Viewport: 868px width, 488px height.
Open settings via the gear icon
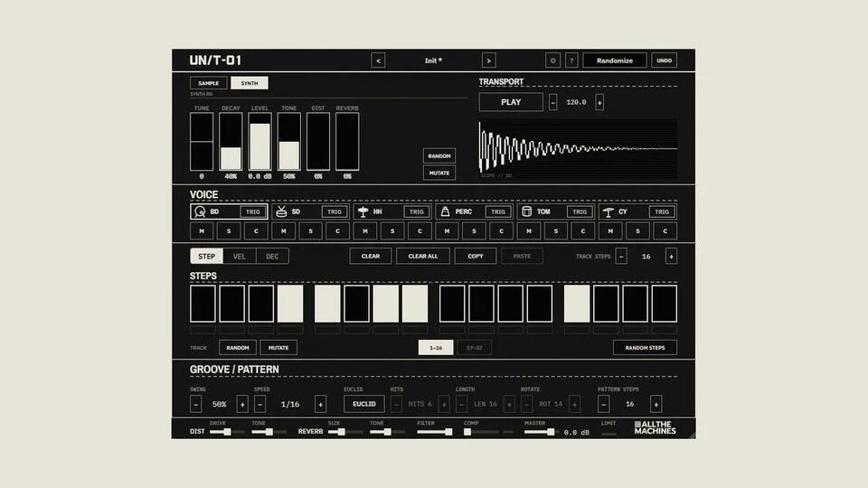(552, 61)
